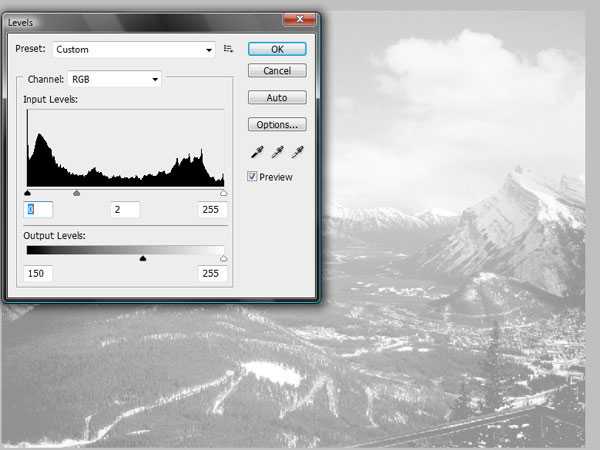Toggle the Preview checkbox
The height and width of the screenshot is (450, 600).
(253, 176)
